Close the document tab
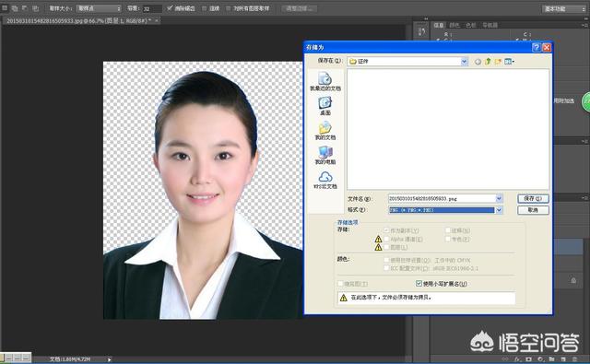 156,20
